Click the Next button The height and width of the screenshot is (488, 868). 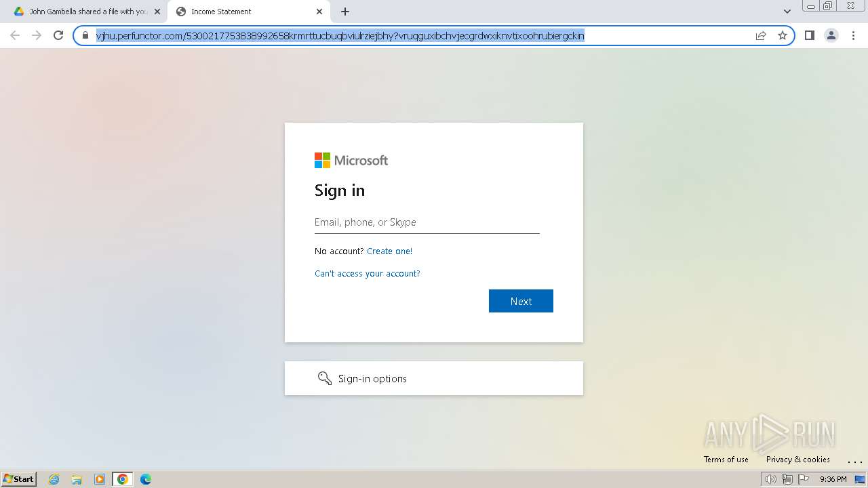(x=521, y=301)
